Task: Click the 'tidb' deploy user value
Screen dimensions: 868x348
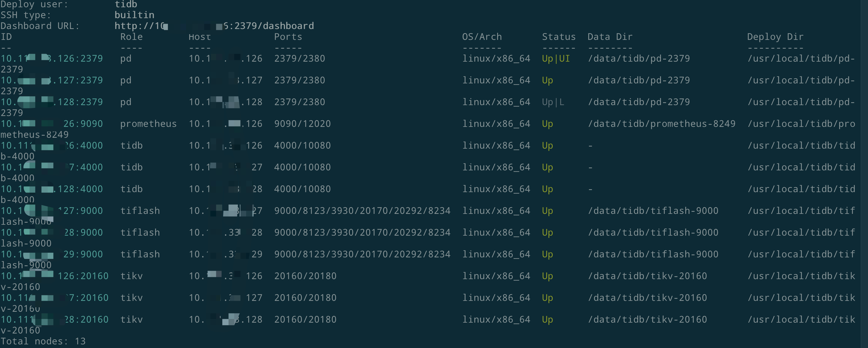Action: (x=126, y=4)
